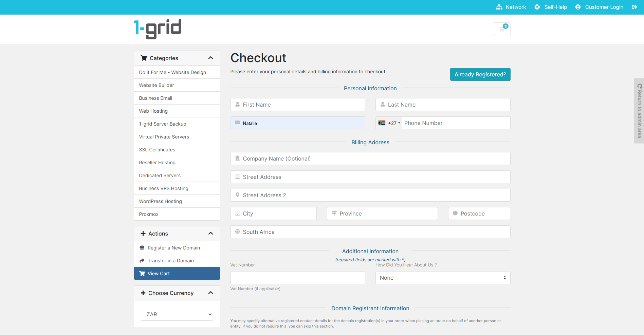
Task: Open the Dedicated Servers category
Action: 177,175
